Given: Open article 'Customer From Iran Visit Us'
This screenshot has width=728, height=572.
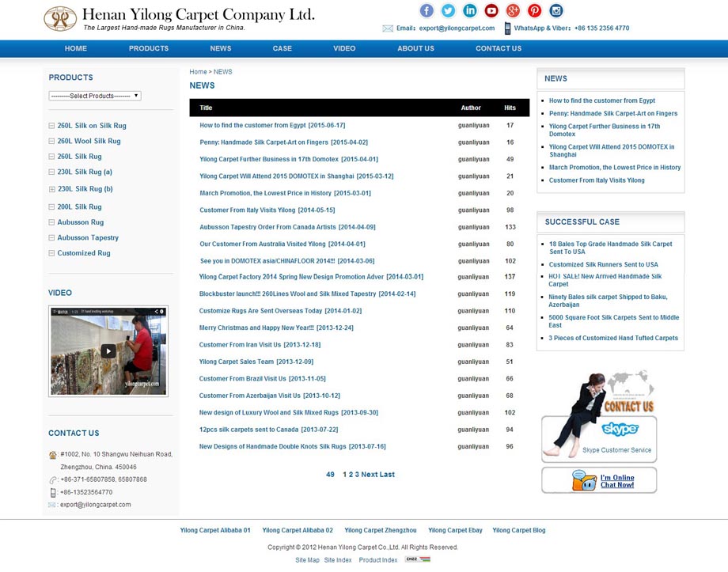Looking at the screenshot, I should (x=240, y=345).
